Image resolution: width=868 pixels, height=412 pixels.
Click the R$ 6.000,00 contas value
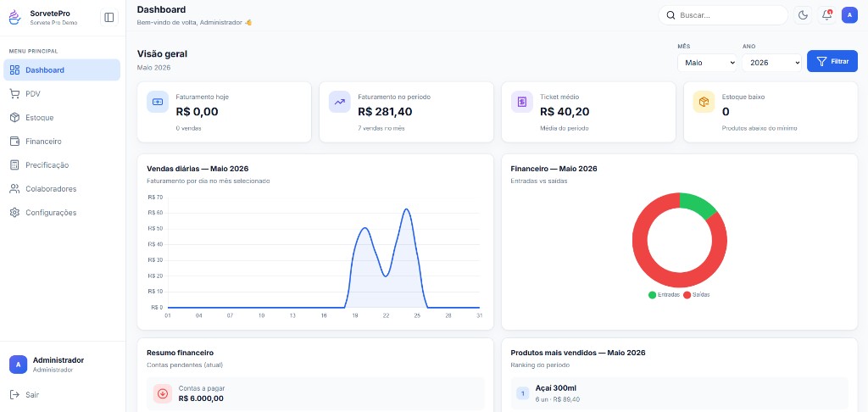(201, 398)
